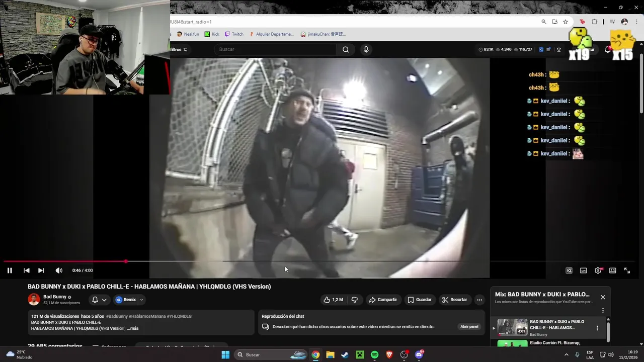
Task: Open File Explorer from the taskbar
Action: pyautogui.click(x=330, y=354)
